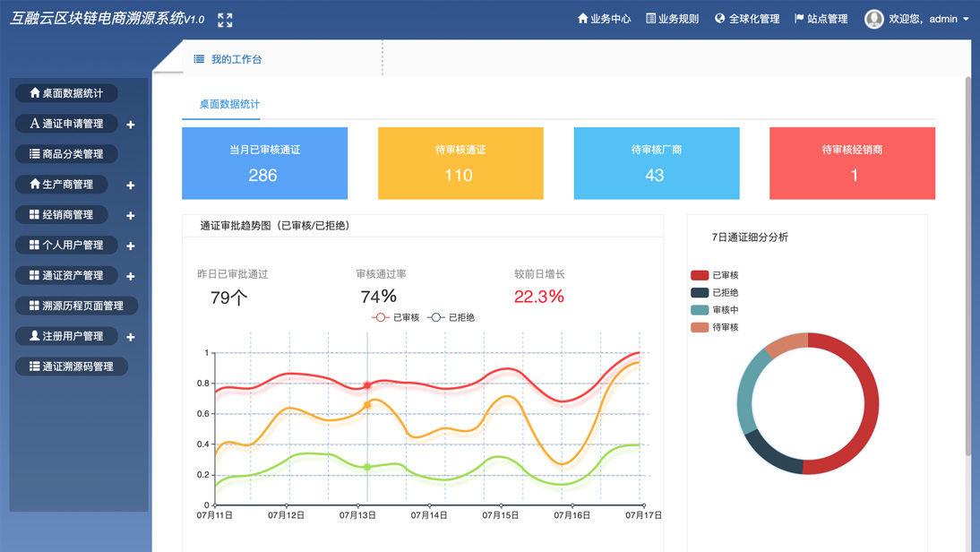Viewport: 980px width, 552px height.
Task: Open 商品分类管理 in the sidebar
Action: 66,154
